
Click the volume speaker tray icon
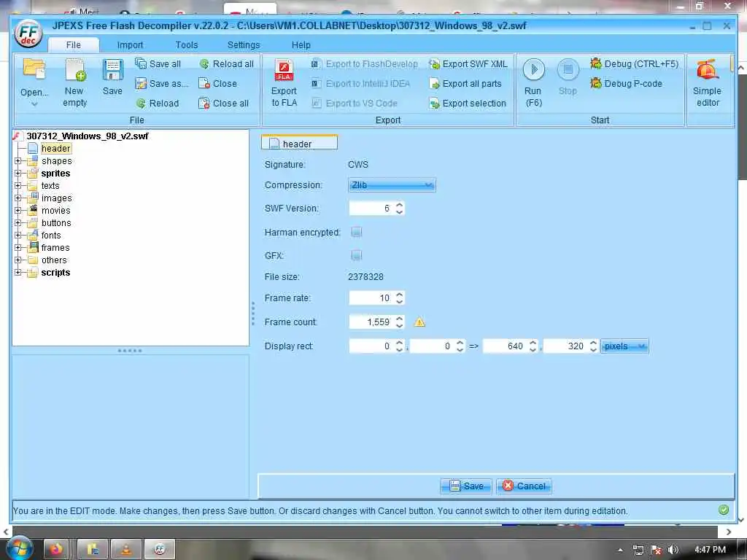pyautogui.click(x=673, y=550)
